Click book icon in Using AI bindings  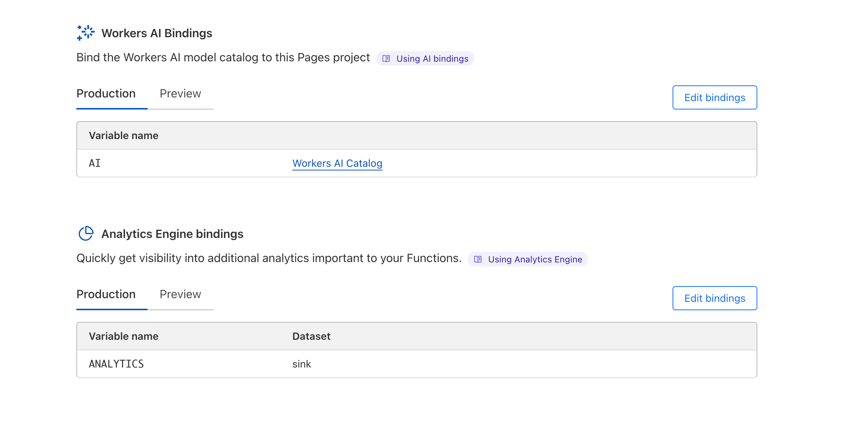tap(386, 59)
